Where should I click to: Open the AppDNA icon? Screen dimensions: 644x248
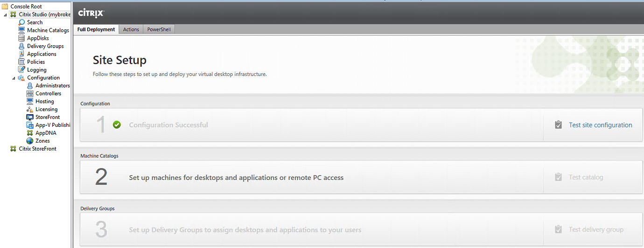[30, 133]
